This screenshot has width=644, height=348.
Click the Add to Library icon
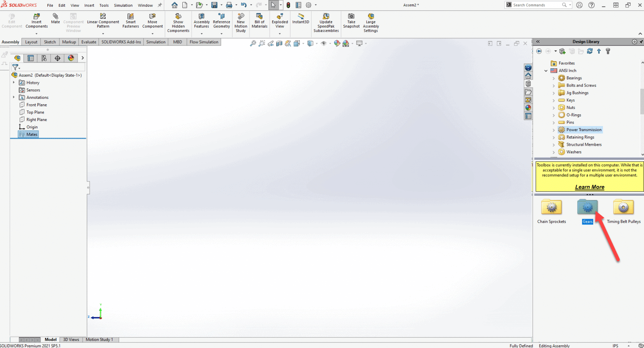562,51
